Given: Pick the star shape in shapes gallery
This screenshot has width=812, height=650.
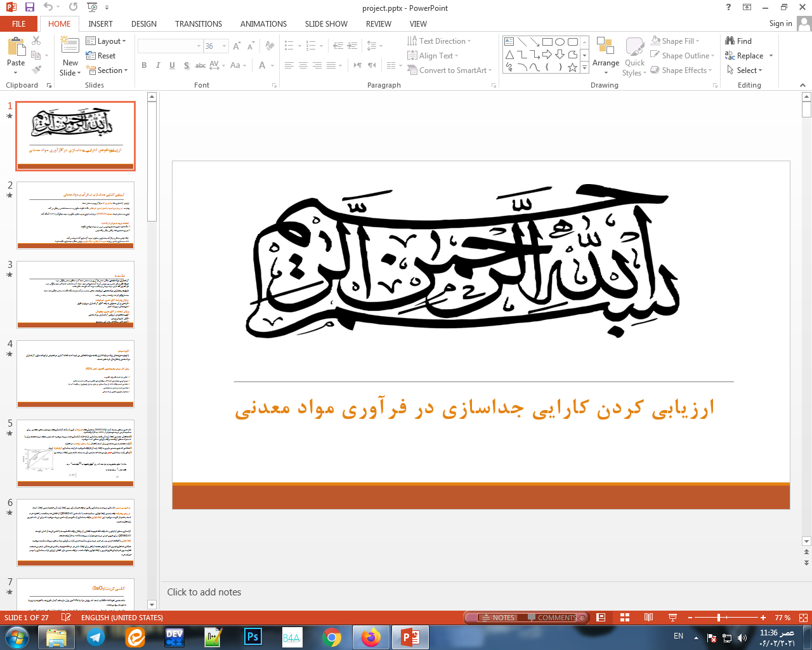Looking at the screenshot, I should coord(572,67).
